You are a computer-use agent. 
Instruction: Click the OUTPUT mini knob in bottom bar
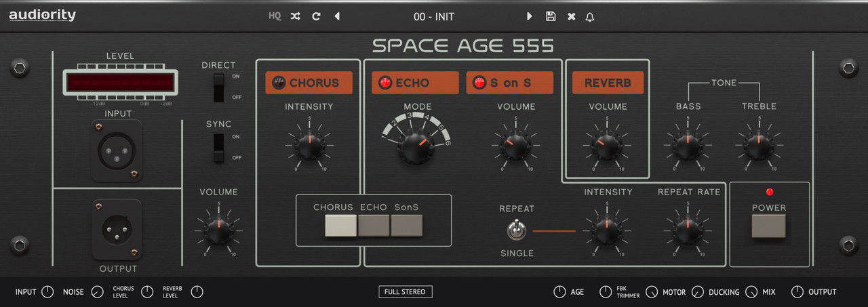797,292
